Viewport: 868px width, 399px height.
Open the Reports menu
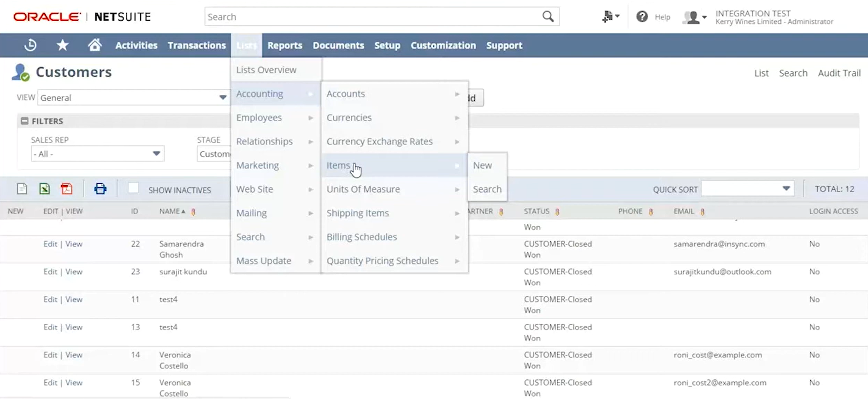(x=284, y=45)
